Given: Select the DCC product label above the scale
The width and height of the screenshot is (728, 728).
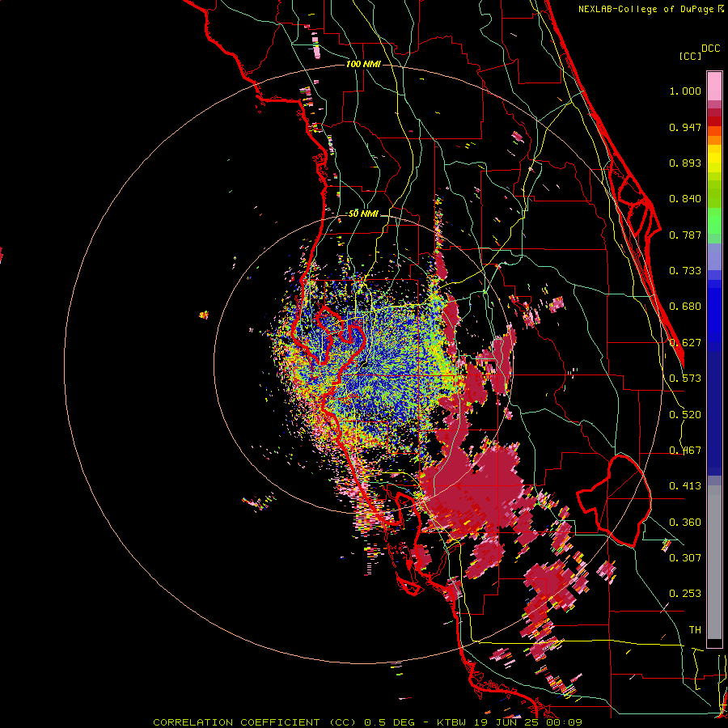Looking at the screenshot, I should click(x=710, y=49).
